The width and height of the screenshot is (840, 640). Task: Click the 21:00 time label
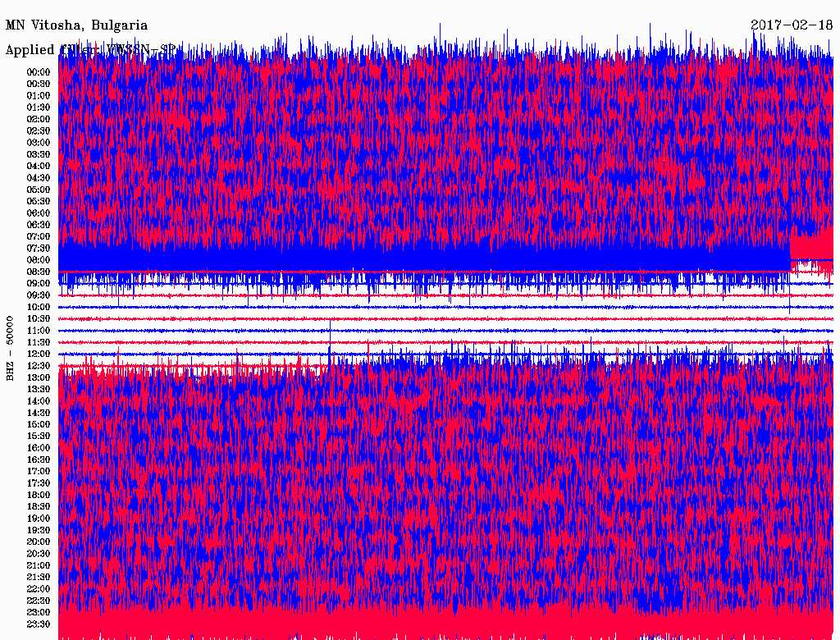coord(39,565)
